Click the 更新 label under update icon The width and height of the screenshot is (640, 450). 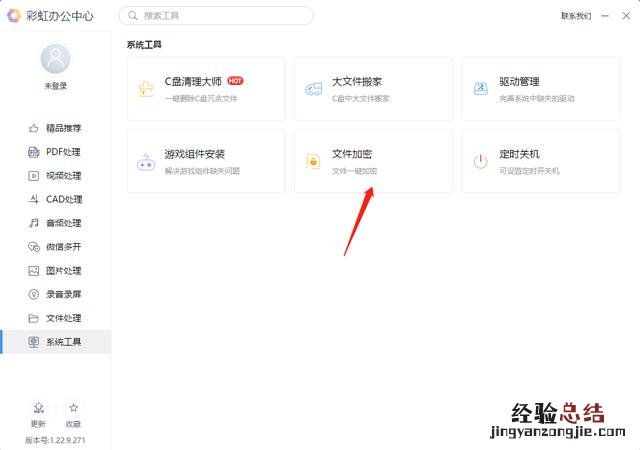click(x=38, y=424)
